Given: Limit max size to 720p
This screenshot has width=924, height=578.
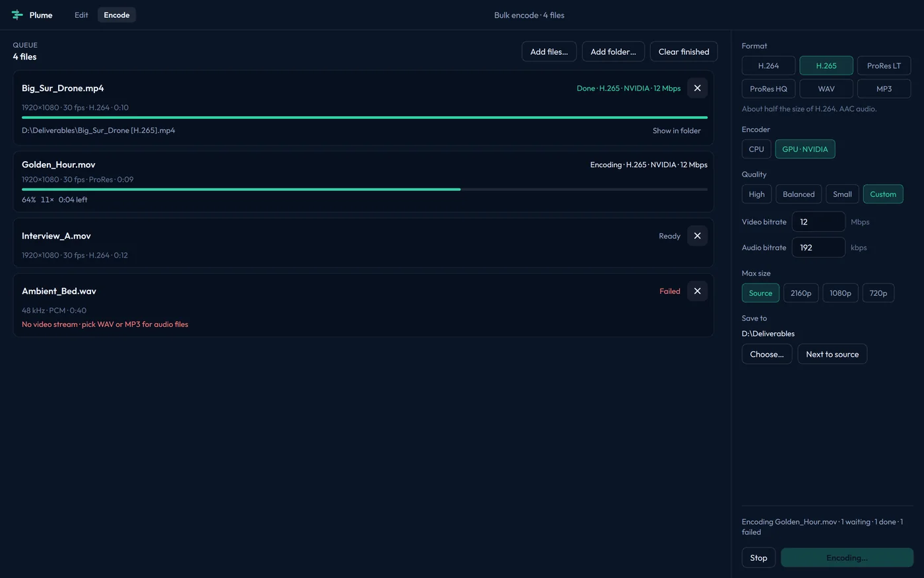Looking at the screenshot, I should [878, 293].
